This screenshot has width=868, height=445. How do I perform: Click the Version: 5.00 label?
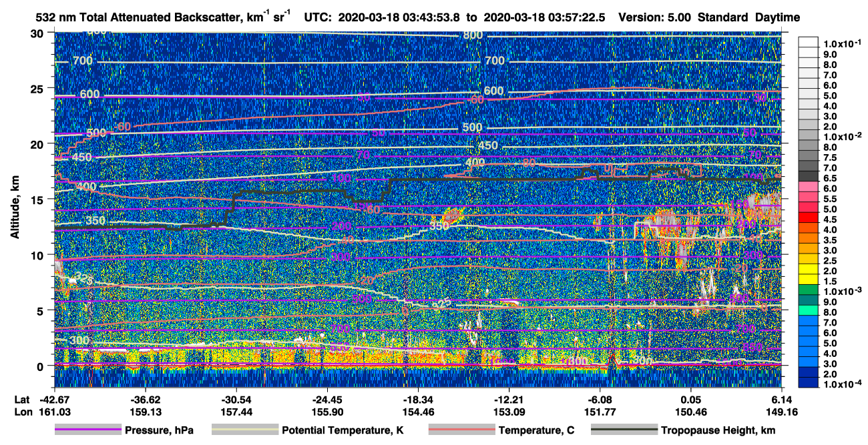655,17
